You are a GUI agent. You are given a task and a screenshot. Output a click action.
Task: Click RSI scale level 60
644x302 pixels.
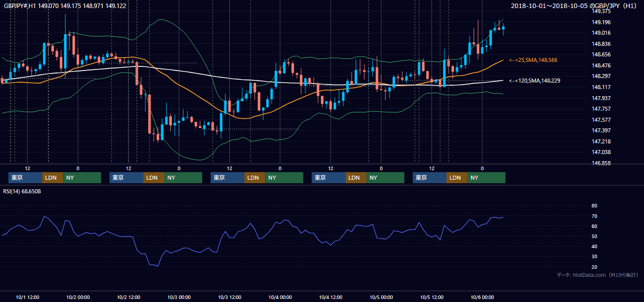pos(594,226)
